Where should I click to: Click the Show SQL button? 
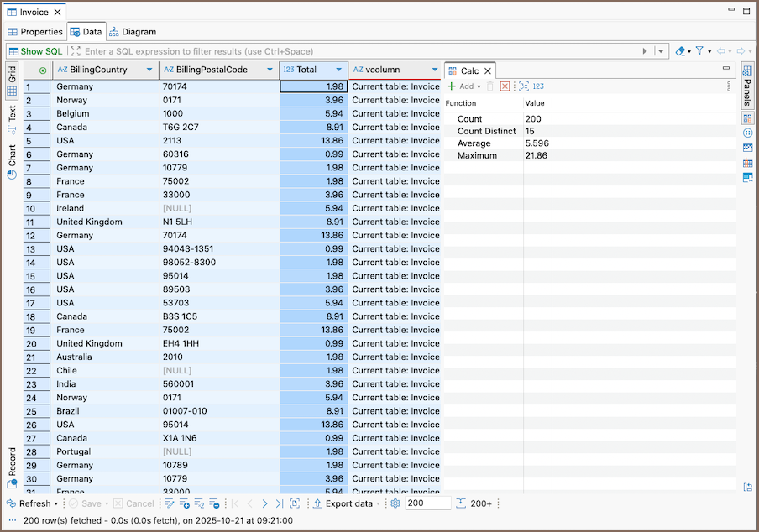[x=35, y=51]
